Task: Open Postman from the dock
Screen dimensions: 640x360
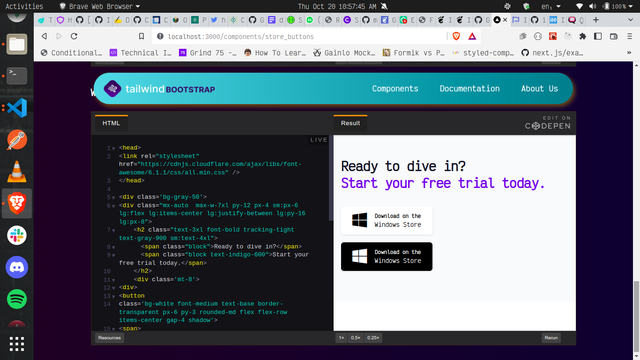Action: point(17,140)
